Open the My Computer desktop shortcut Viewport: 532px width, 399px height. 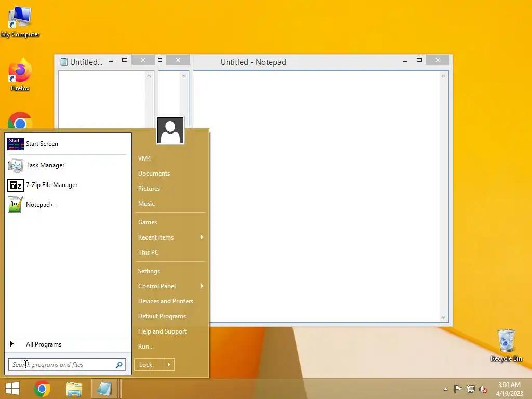coord(20,21)
